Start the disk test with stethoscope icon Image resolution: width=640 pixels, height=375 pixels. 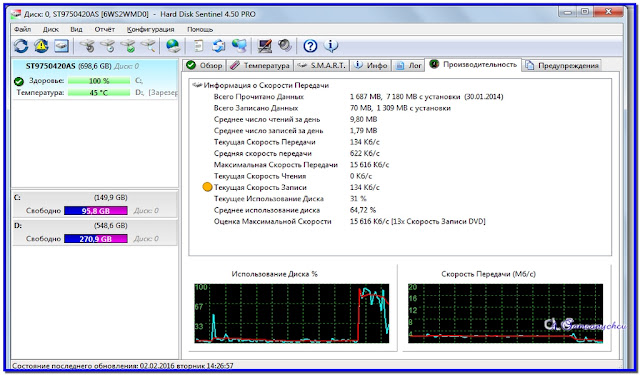[87, 46]
